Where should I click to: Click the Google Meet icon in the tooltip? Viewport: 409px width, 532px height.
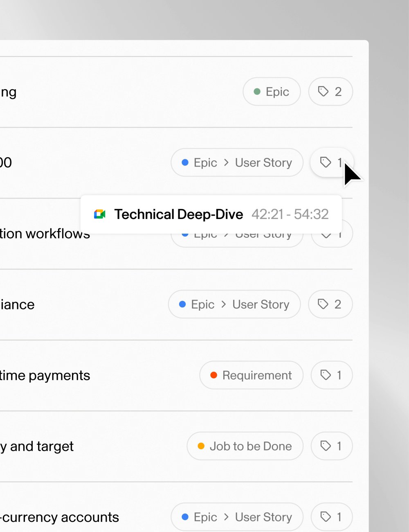[100, 214]
